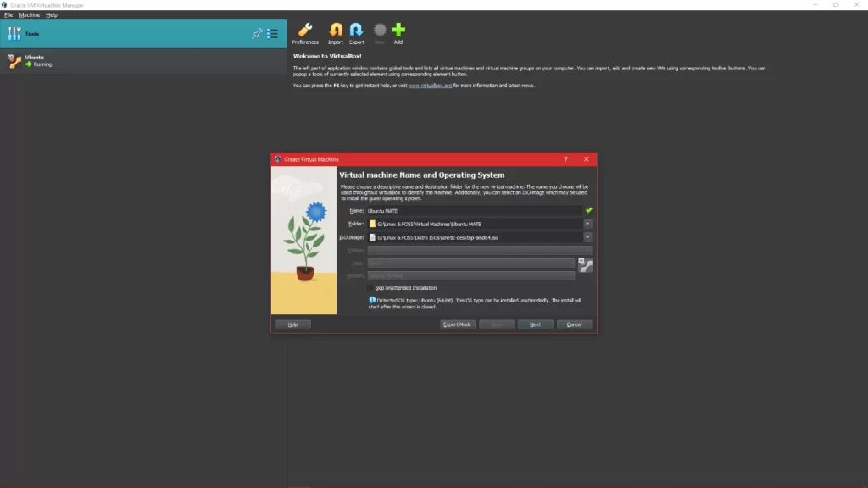The image size is (868, 488).
Task: Click the VirtualBox icon in the dialog title bar
Action: coord(278,159)
